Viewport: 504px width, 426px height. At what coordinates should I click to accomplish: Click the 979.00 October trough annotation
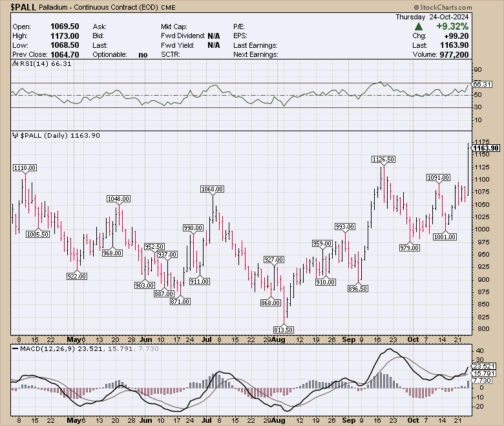(x=409, y=248)
